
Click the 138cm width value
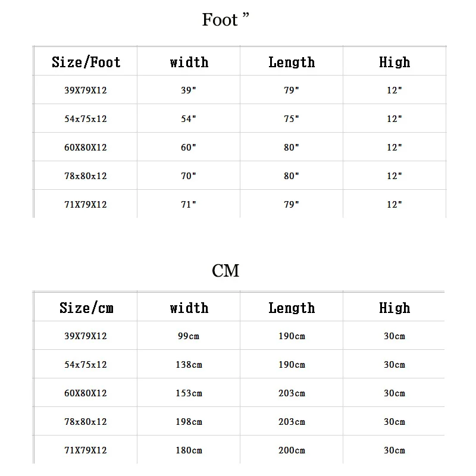(189, 365)
